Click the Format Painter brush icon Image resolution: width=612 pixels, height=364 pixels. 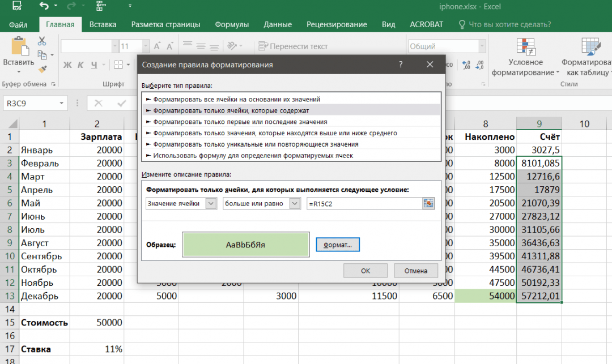[42, 69]
